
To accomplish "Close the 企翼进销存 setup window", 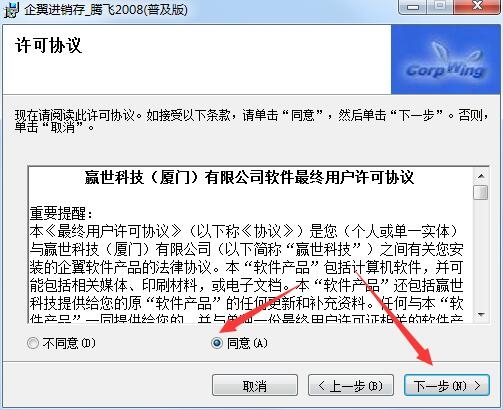I will (x=477, y=6).
